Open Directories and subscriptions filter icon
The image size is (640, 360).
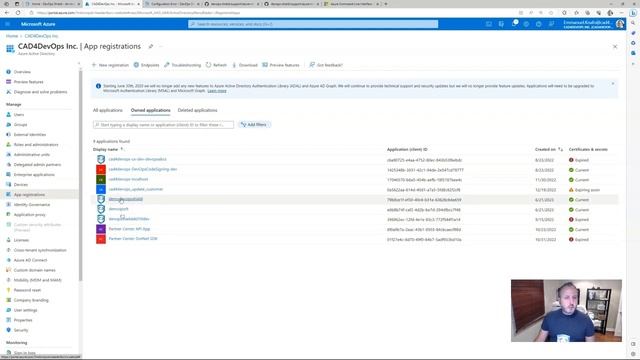tap(501, 24)
